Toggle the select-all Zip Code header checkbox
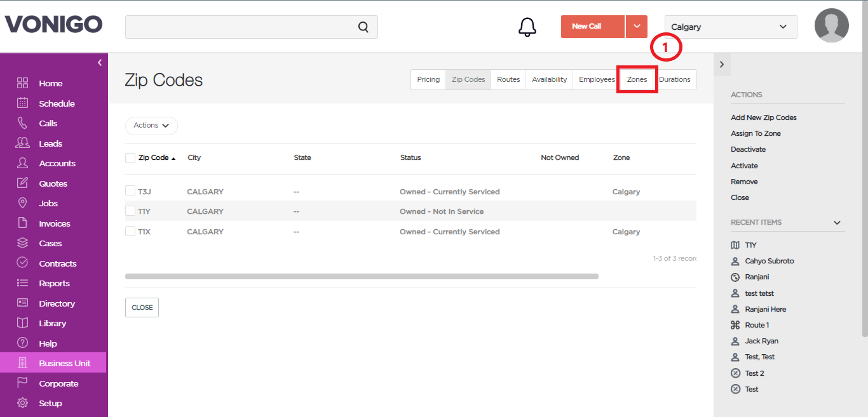The width and height of the screenshot is (868, 417). tap(130, 158)
